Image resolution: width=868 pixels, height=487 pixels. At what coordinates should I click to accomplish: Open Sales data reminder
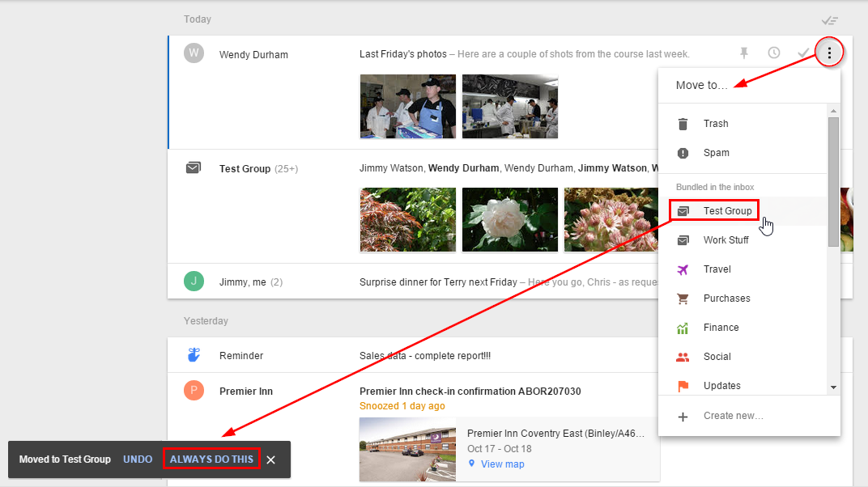pyautogui.click(x=424, y=355)
